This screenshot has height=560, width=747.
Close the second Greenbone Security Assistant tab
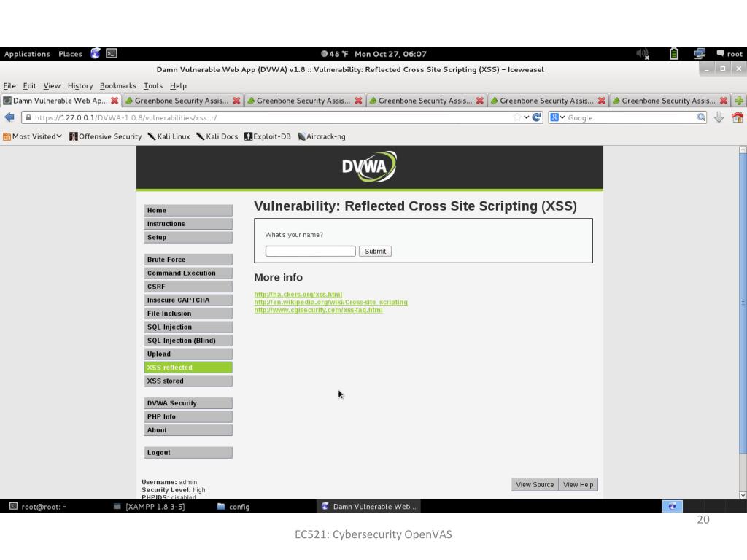358,101
